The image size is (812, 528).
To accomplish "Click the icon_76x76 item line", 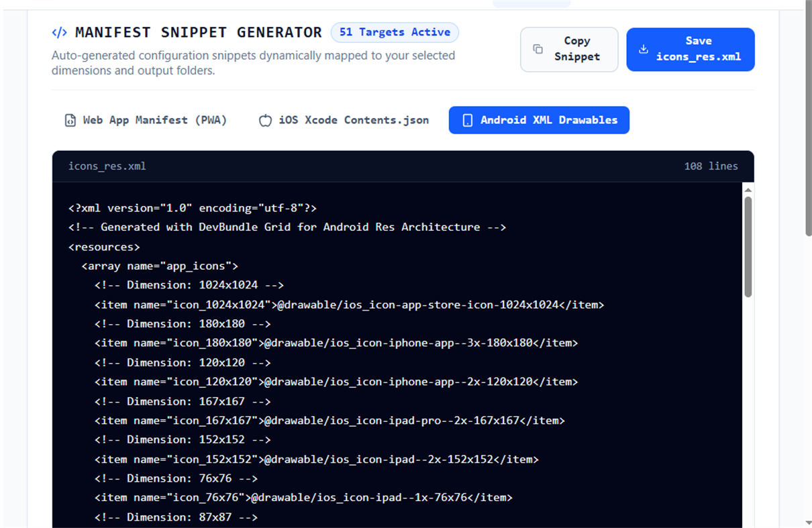I will 303,498.
